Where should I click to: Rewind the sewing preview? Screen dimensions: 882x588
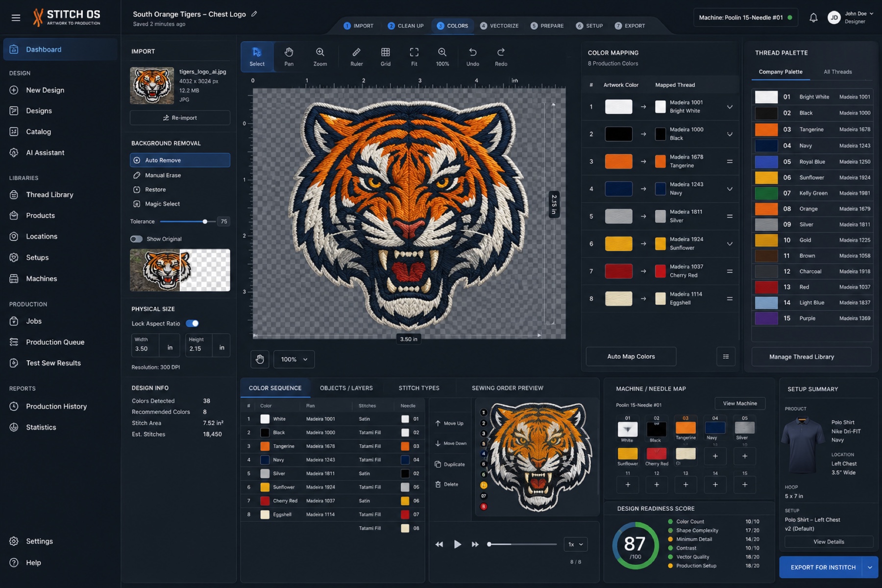(439, 544)
